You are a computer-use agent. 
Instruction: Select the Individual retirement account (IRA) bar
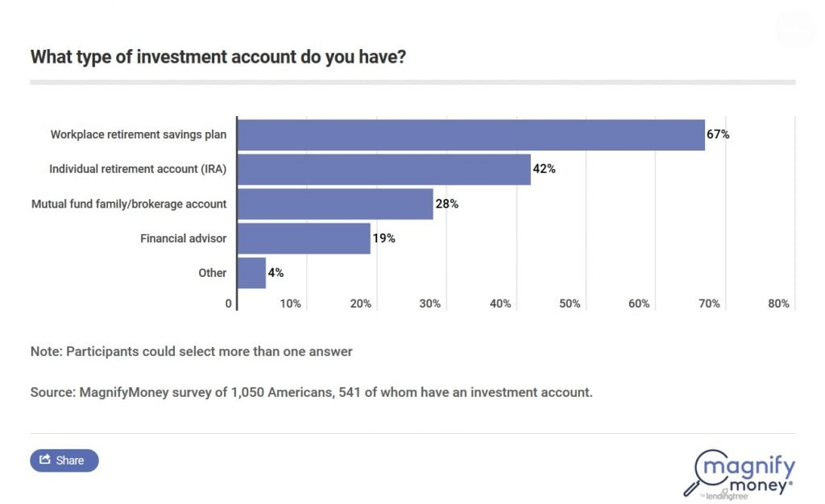coord(383,169)
